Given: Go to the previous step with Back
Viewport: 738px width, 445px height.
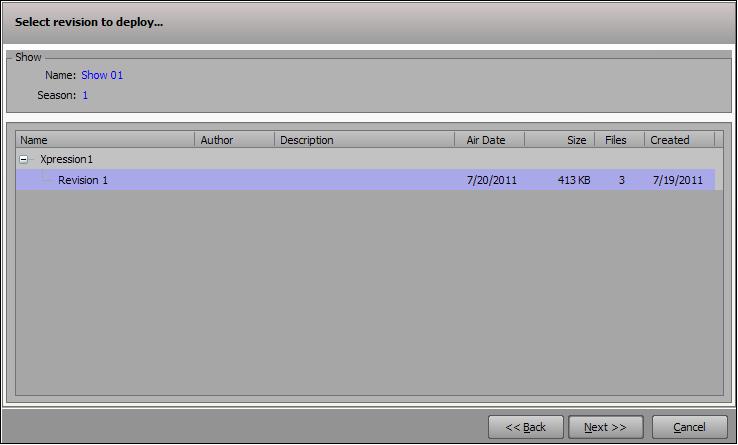Looking at the screenshot, I should pyautogui.click(x=526, y=427).
